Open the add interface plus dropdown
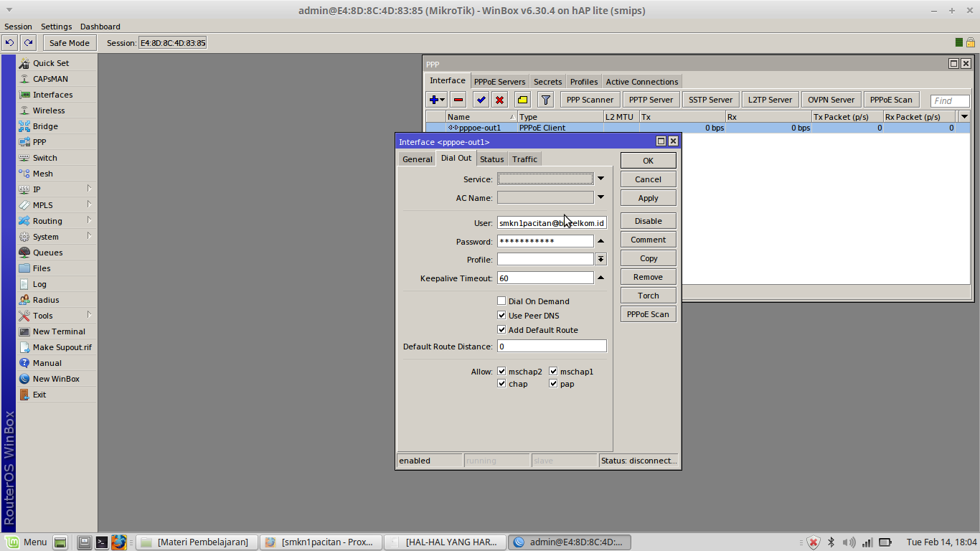980x551 pixels. [x=436, y=100]
